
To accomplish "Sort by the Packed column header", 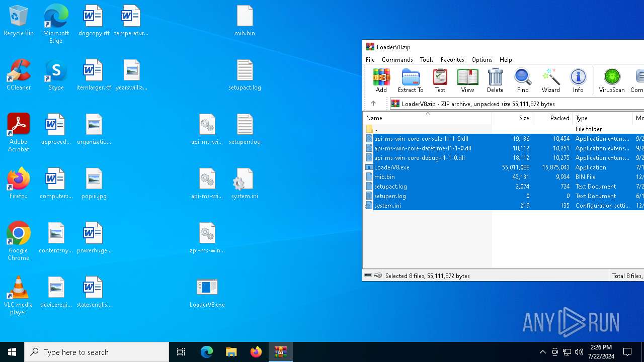I will pos(552,118).
